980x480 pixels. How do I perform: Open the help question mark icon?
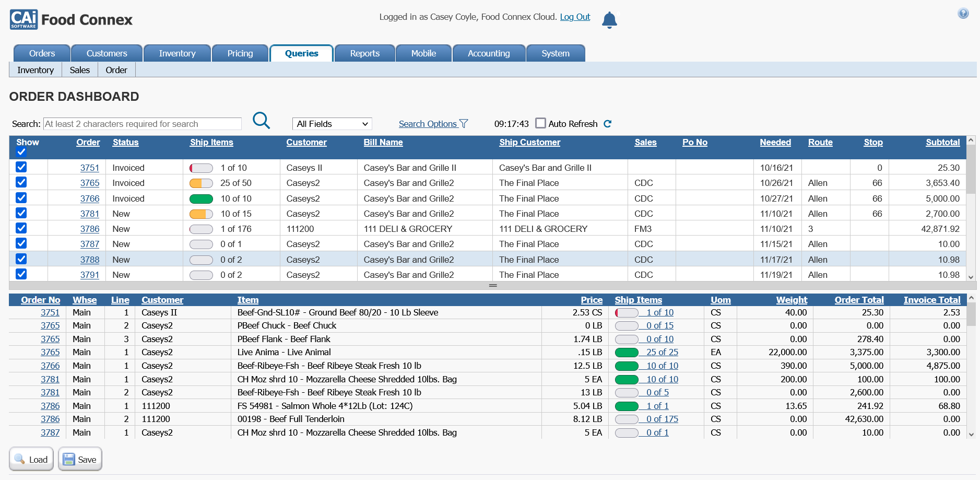[963, 14]
